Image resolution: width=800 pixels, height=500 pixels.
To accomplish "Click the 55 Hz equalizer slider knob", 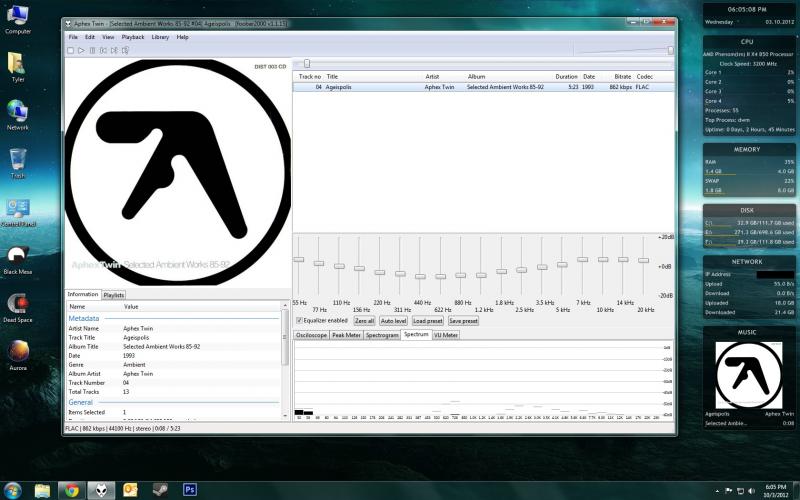I will (x=298, y=260).
